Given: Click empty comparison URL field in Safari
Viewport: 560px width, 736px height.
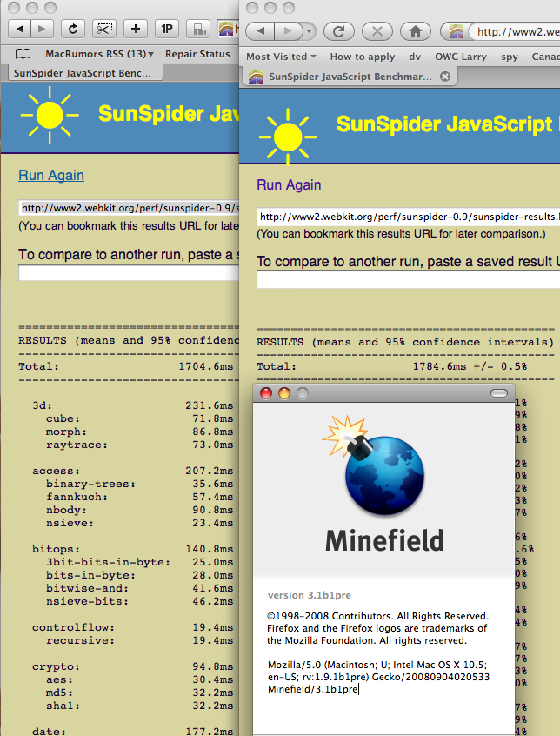Looking at the screenshot, I should pos(129,273).
